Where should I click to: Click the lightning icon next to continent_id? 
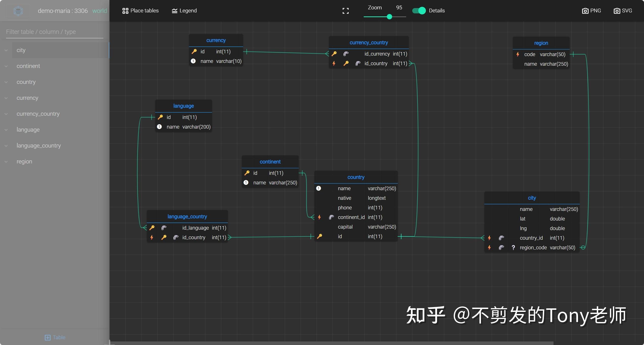click(x=319, y=217)
